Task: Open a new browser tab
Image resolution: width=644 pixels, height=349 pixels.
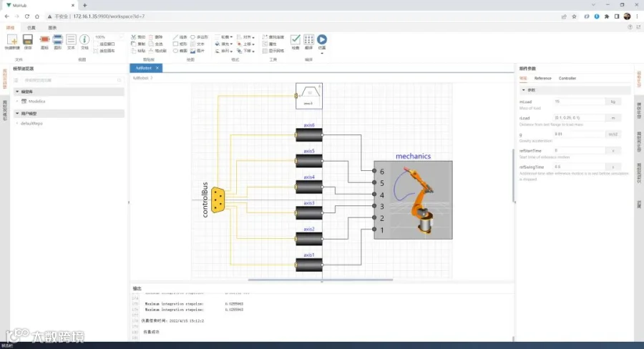Action: click(85, 5)
